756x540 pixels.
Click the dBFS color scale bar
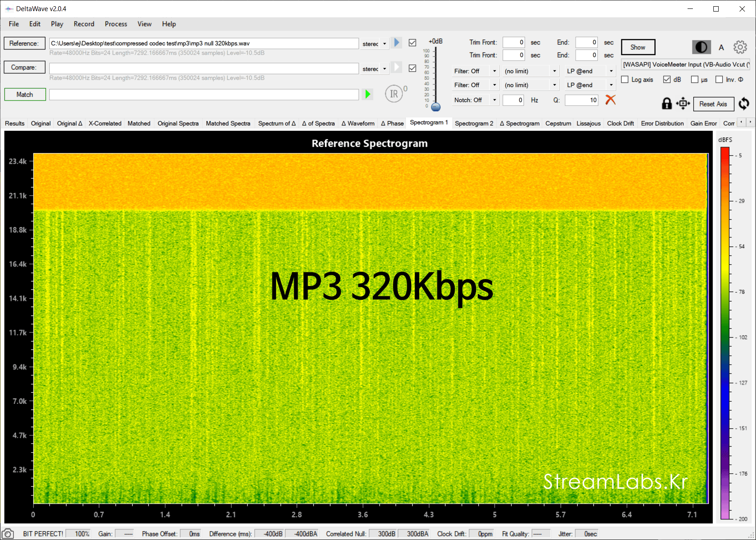tap(725, 333)
